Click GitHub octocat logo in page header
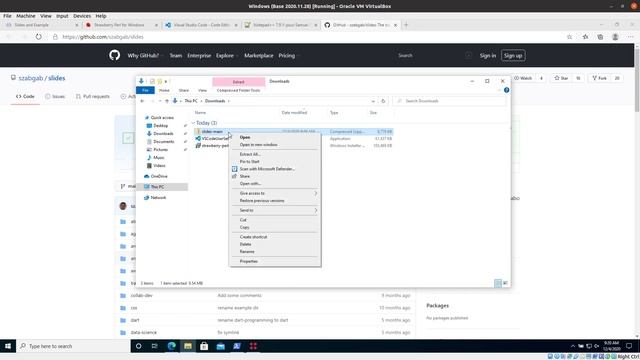This screenshot has height=360, width=640. pos(115,55)
